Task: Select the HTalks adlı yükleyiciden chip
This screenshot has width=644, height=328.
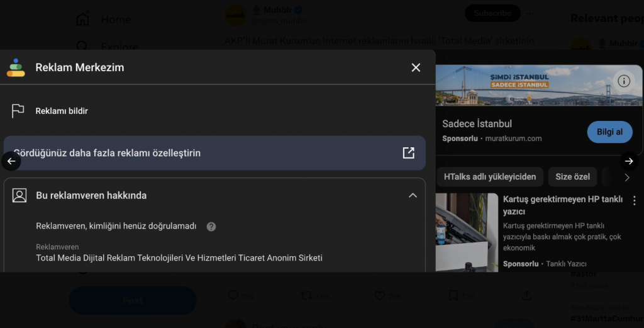Action: click(490, 177)
